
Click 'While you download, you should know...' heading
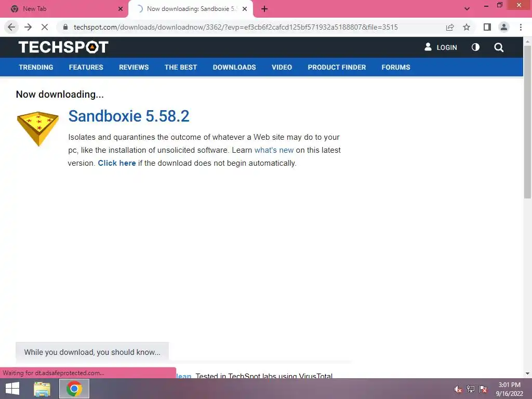[x=92, y=352]
